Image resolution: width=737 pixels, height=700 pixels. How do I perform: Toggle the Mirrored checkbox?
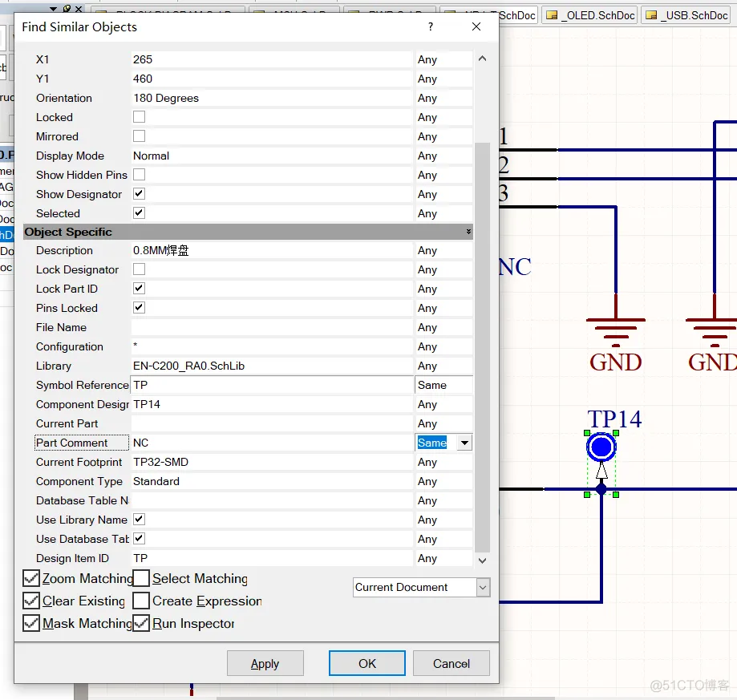click(x=139, y=136)
